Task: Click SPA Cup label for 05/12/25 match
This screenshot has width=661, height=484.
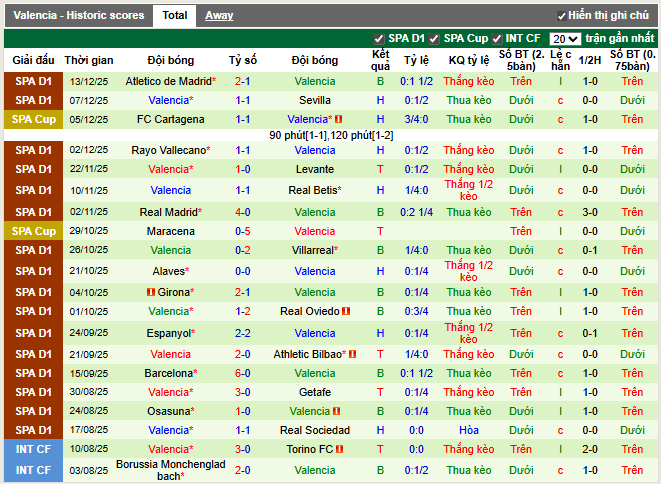Action: click(34, 119)
